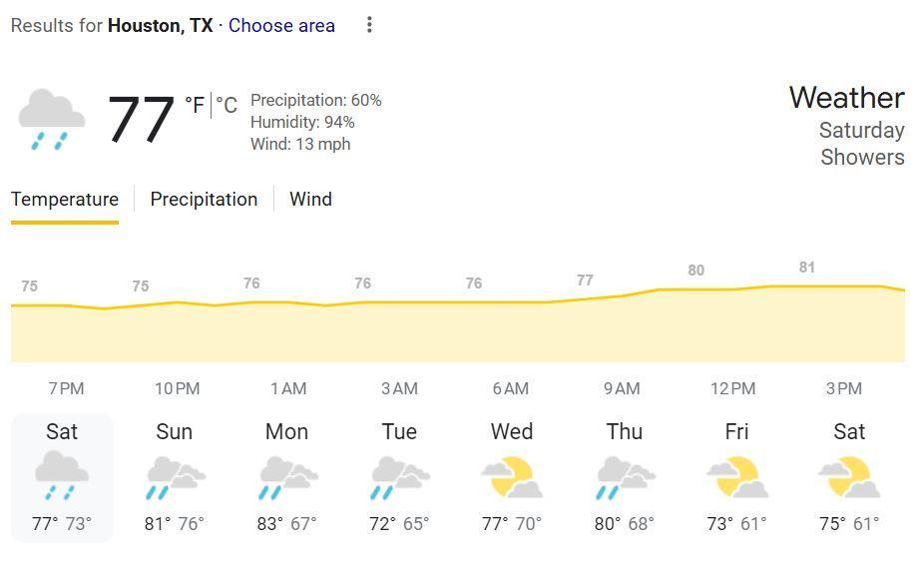Open the Choose area location link
This screenshot has height=565, width=924.
281,26
